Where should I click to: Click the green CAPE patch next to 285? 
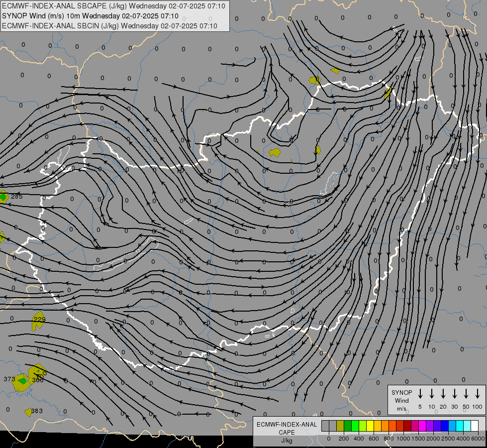(x=3, y=197)
